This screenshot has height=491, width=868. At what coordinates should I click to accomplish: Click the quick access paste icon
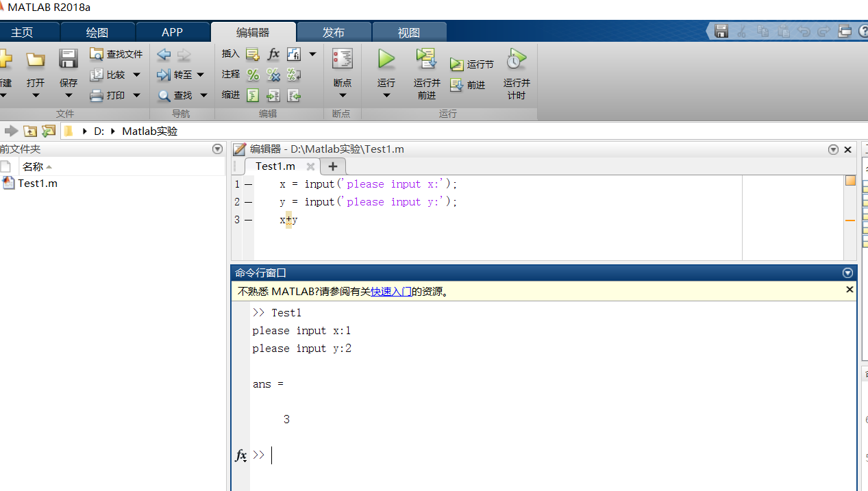[783, 32]
